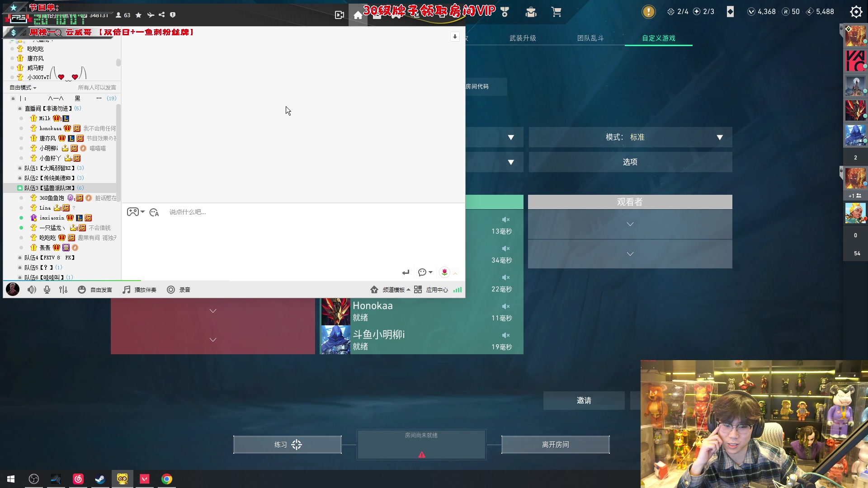This screenshot has width=868, height=488.
Task: Open Steam from the Windows taskbar
Action: [100, 479]
